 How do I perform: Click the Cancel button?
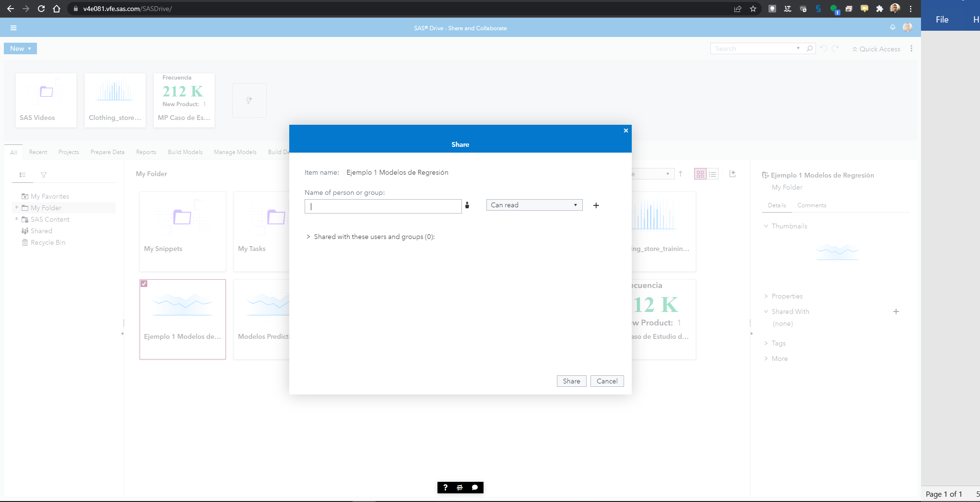coord(607,381)
